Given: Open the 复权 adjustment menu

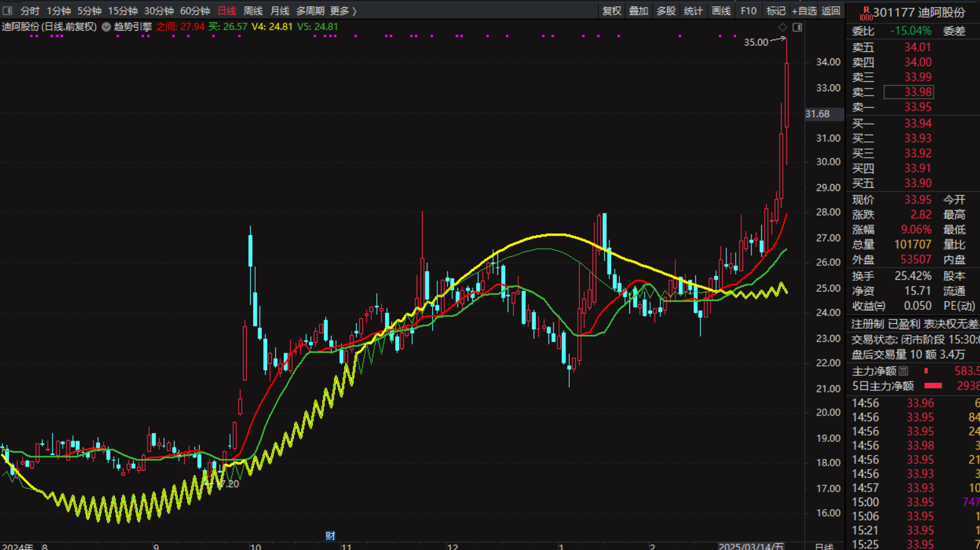Looking at the screenshot, I should (612, 11).
